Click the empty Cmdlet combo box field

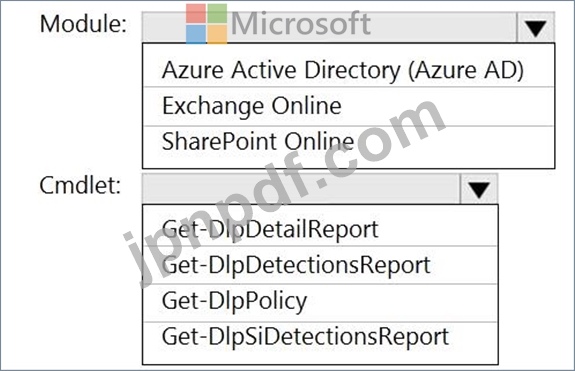coord(301,189)
